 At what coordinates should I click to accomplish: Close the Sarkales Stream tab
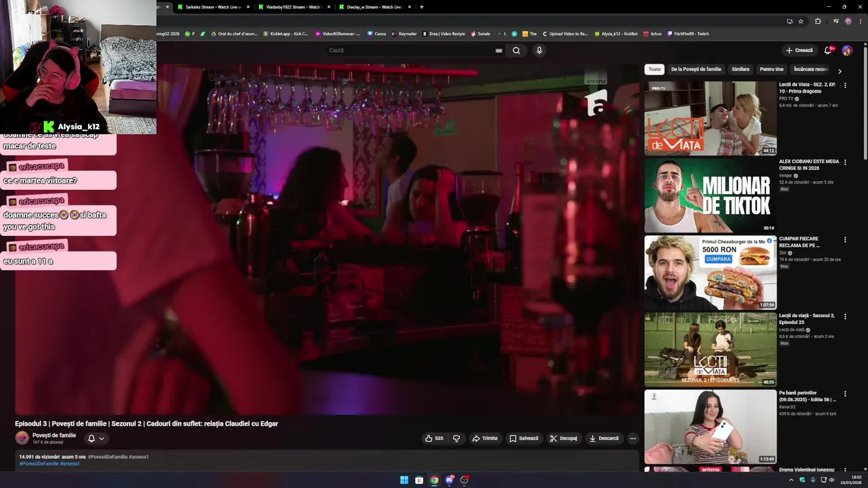coord(248,7)
